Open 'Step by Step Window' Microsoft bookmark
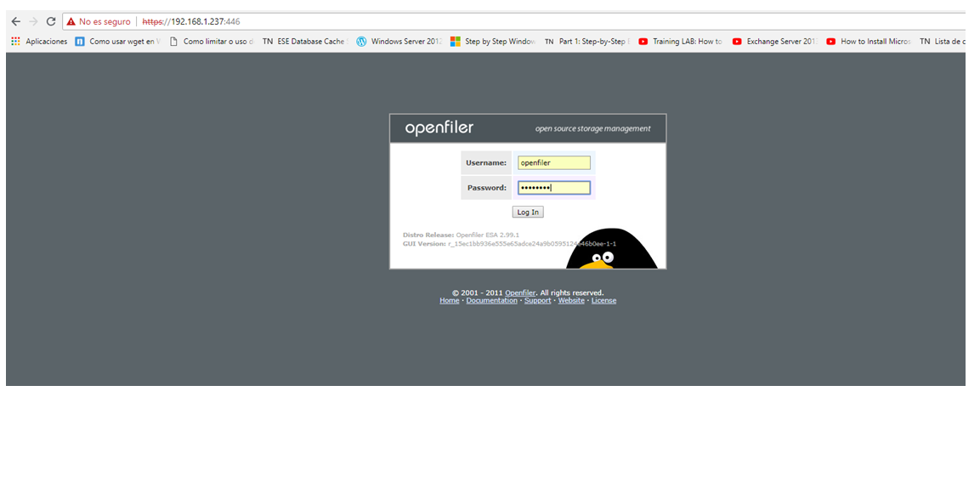Image resolution: width=980 pixels, height=482 pixels. coord(493,42)
